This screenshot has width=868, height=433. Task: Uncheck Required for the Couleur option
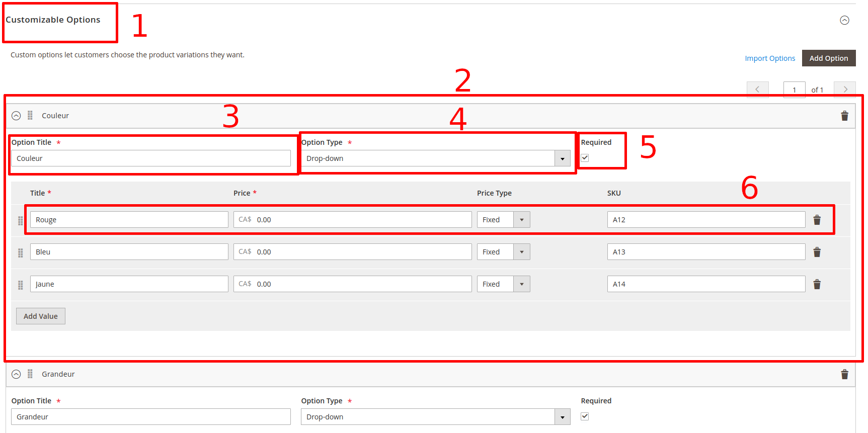click(585, 158)
